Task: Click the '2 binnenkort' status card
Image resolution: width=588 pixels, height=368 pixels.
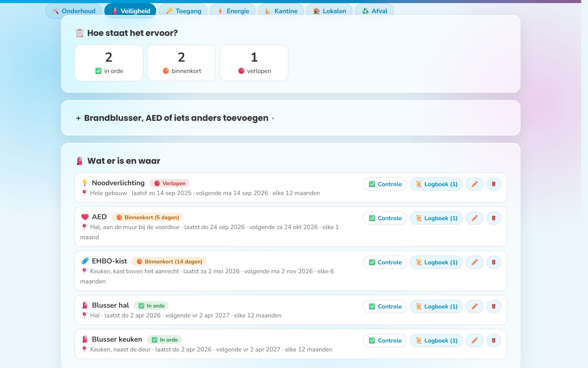Action: coord(181,63)
